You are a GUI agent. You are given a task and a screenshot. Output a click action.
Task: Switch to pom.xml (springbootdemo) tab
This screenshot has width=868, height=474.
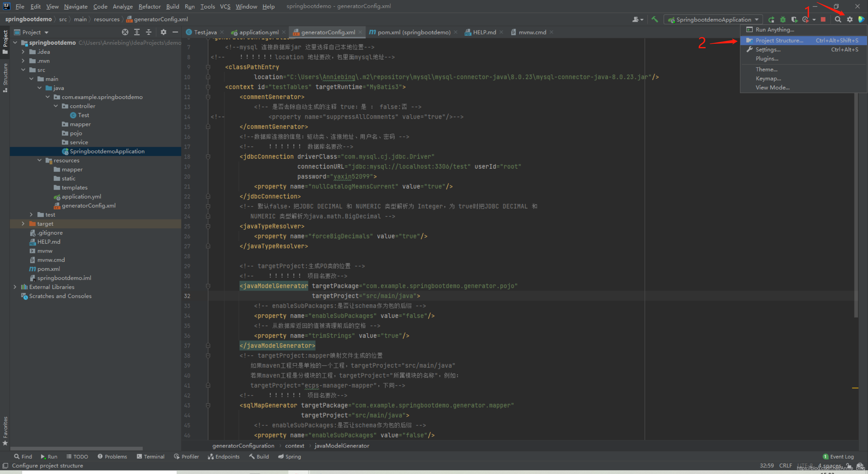pyautogui.click(x=414, y=32)
